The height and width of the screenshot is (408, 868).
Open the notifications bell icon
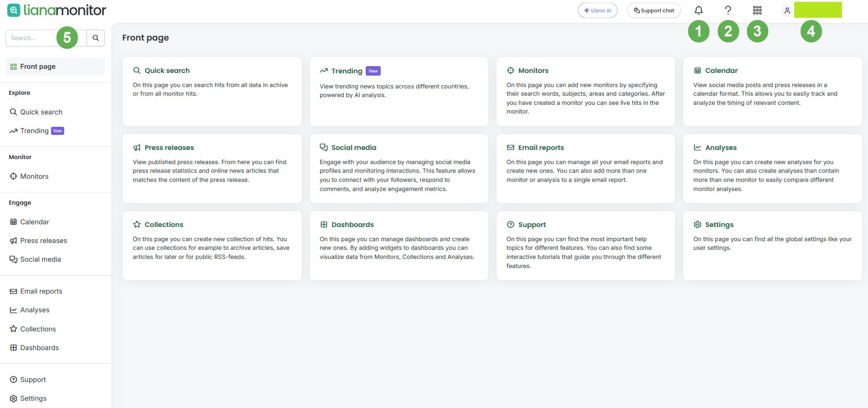[x=699, y=10]
